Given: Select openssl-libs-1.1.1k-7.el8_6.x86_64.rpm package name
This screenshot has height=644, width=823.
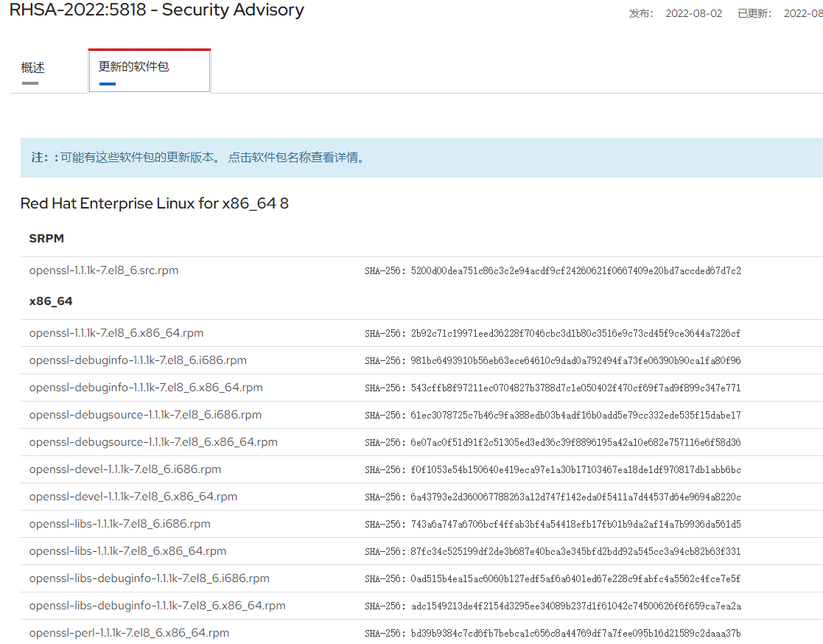Looking at the screenshot, I should coord(128,551).
